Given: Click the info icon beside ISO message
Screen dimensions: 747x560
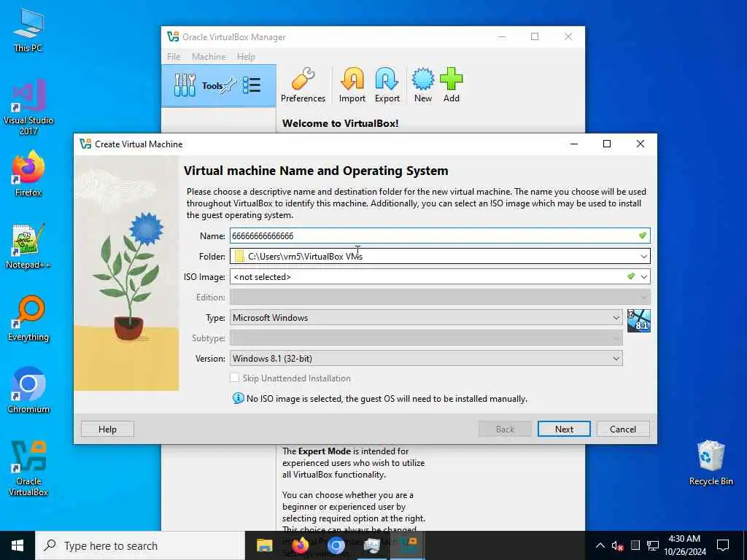Looking at the screenshot, I should point(238,398).
